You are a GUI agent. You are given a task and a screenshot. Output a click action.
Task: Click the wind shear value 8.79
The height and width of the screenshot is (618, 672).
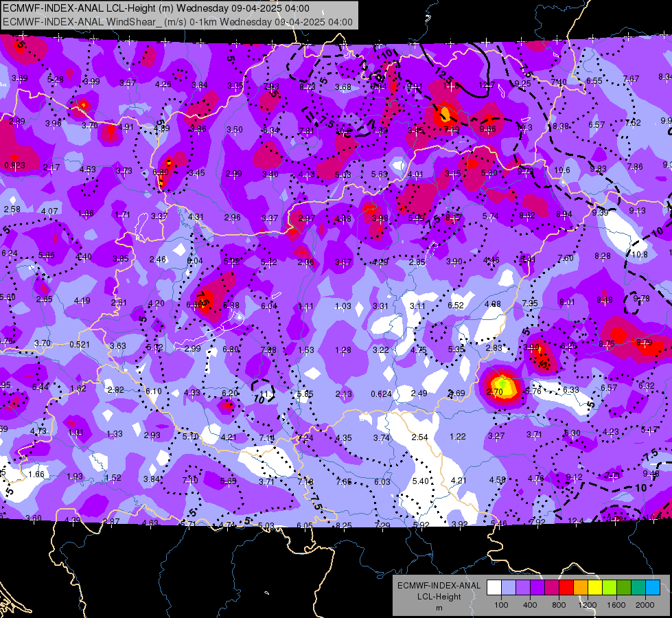point(645,342)
